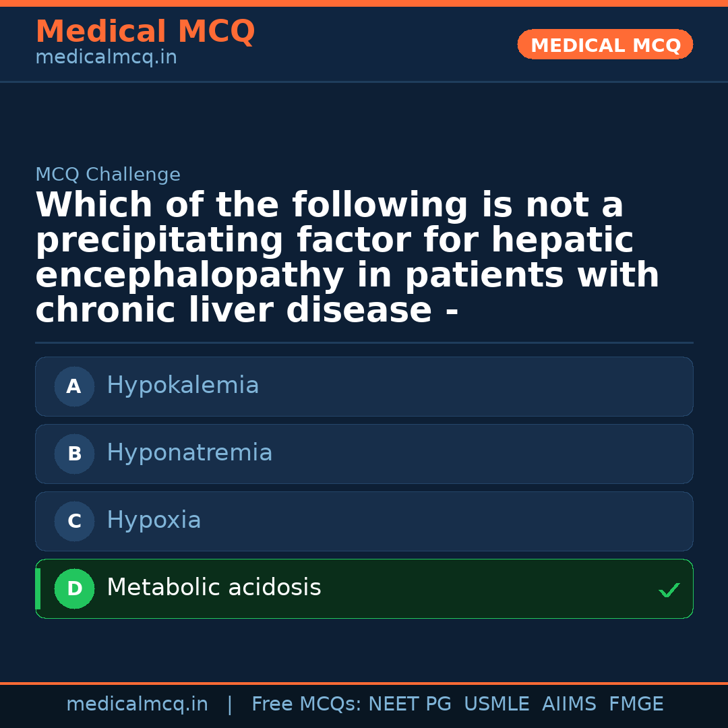Click the green D circle icon
This screenshot has width=728, height=728.
coord(74,589)
